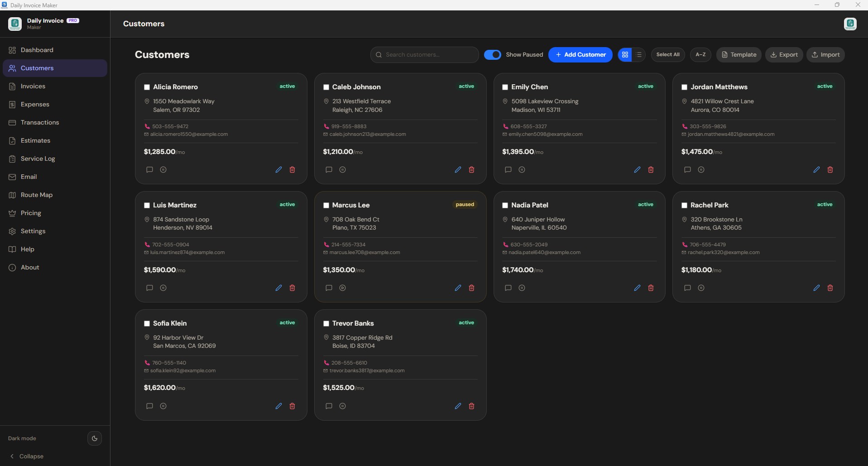The image size is (868, 466).
Task: Select the grid view layout
Action: 625,55
